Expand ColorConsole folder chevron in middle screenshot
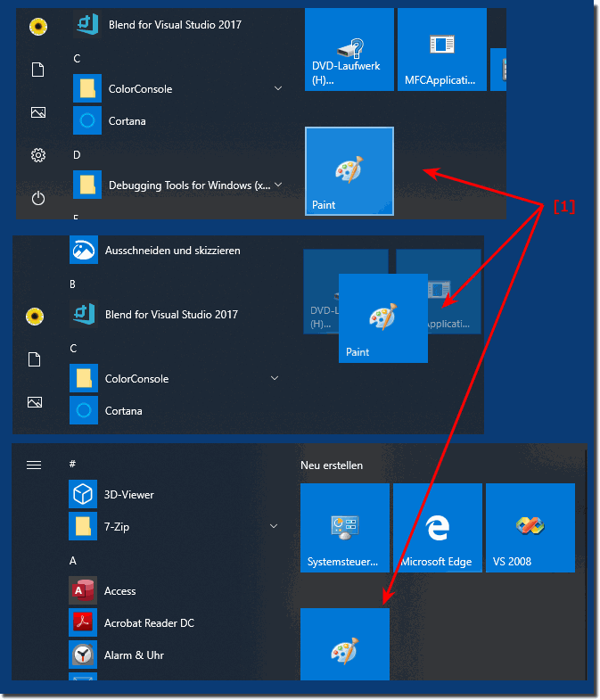This screenshot has width=600, height=700. point(275,378)
